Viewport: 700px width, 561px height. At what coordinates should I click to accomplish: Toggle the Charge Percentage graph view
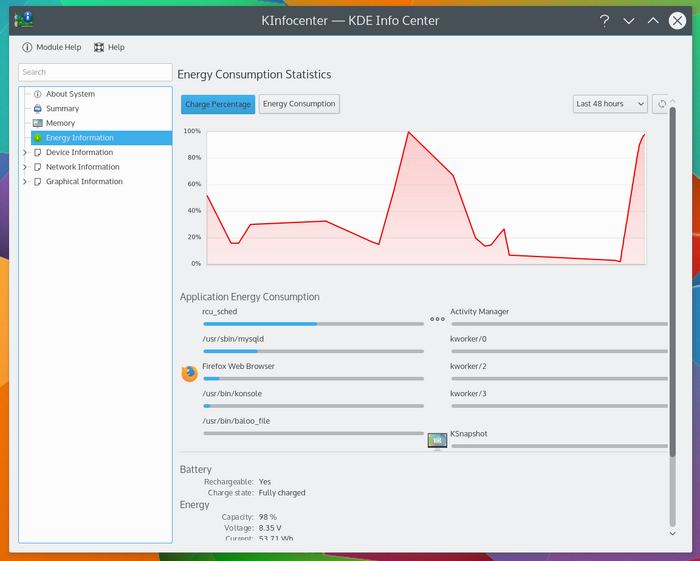pyautogui.click(x=218, y=104)
